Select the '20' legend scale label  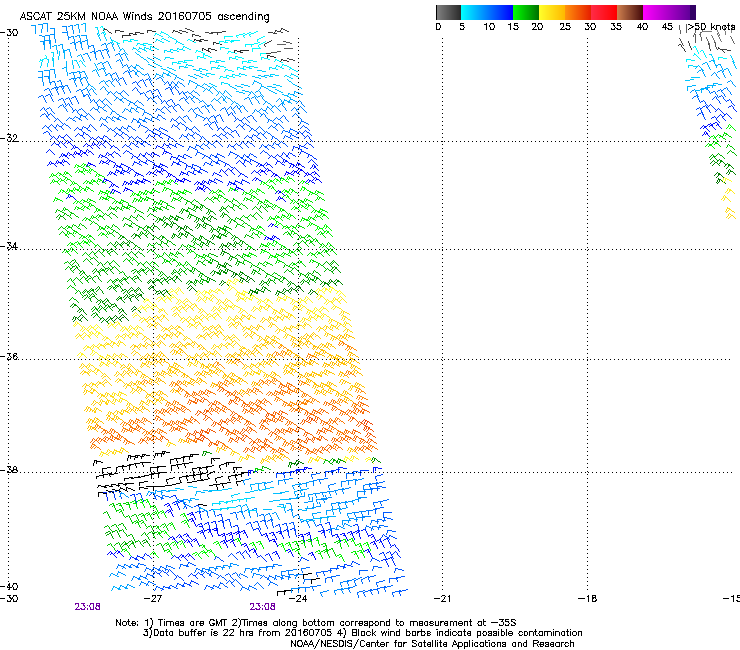(538, 27)
